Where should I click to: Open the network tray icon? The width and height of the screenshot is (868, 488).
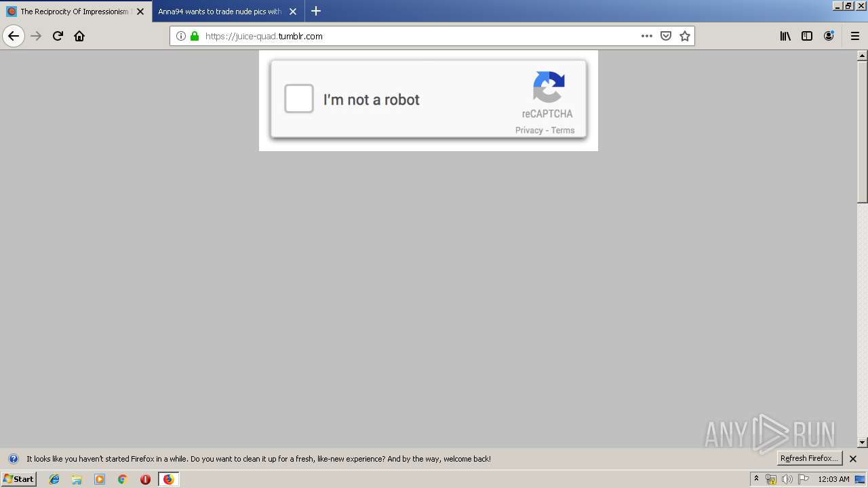tap(771, 479)
